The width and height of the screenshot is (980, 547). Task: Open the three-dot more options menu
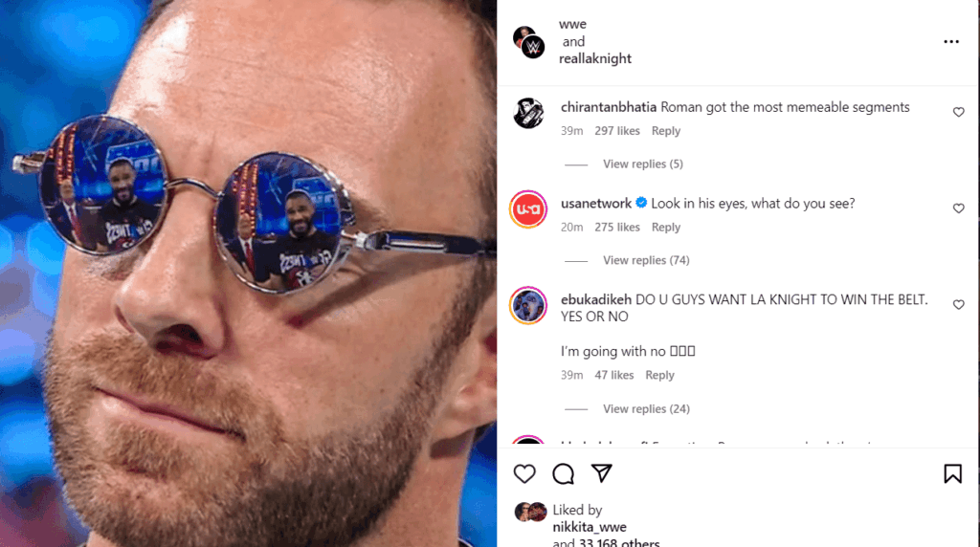coord(951,42)
